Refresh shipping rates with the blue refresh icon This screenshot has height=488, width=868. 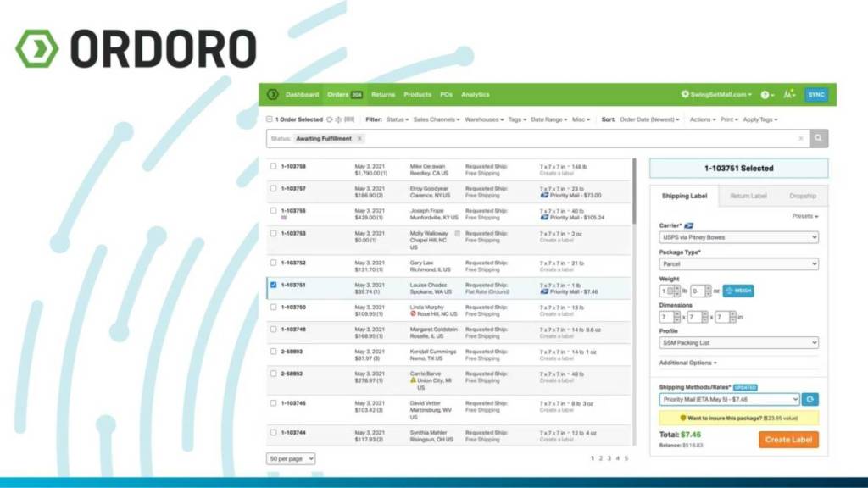coord(810,399)
